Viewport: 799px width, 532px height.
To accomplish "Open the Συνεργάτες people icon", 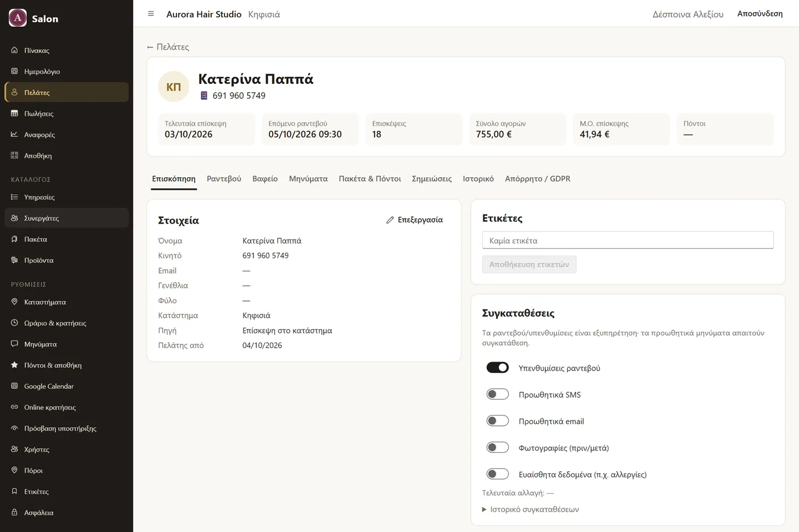I will point(15,218).
